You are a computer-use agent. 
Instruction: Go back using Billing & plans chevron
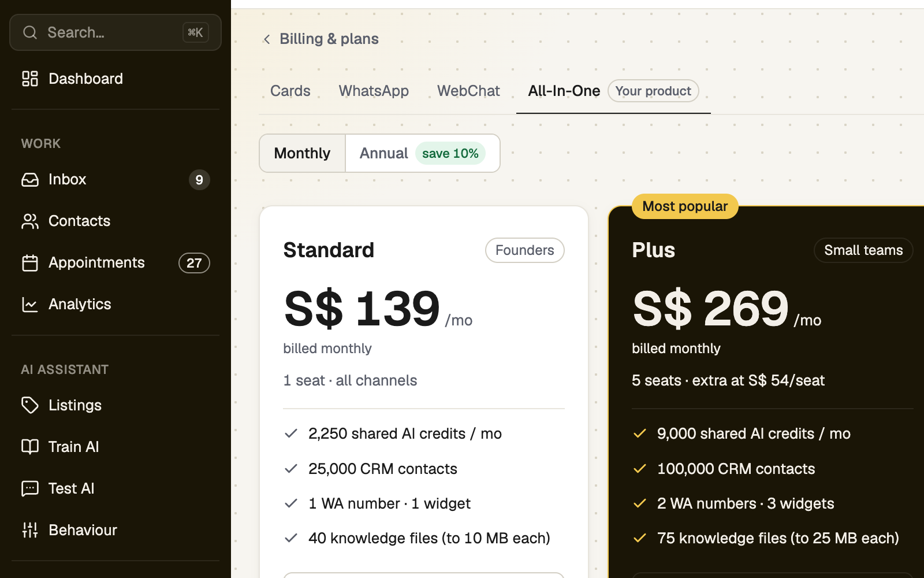click(x=267, y=39)
